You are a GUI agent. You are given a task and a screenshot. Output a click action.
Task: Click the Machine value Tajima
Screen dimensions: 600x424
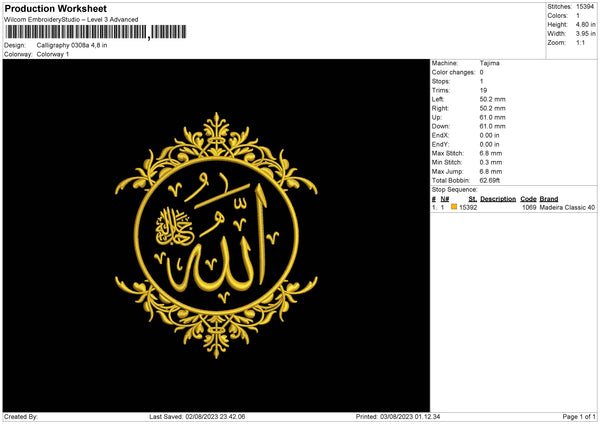point(489,63)
